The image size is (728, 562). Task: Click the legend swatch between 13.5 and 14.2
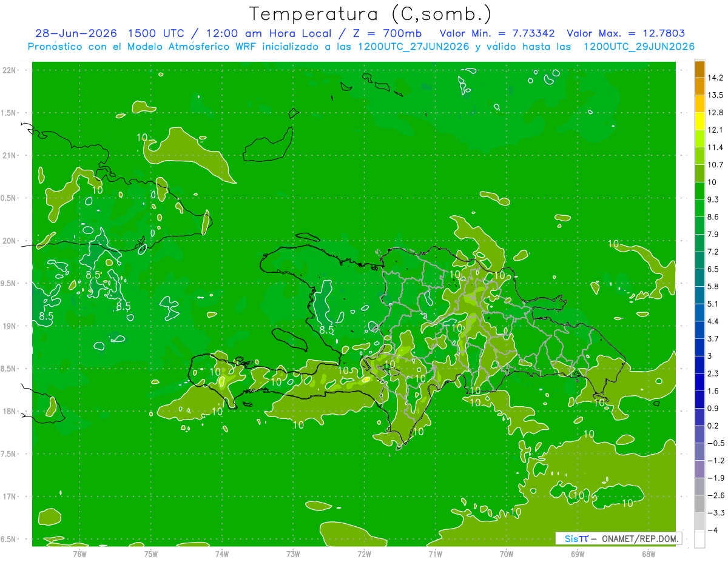pyautogui.click(x=699, y=87)
